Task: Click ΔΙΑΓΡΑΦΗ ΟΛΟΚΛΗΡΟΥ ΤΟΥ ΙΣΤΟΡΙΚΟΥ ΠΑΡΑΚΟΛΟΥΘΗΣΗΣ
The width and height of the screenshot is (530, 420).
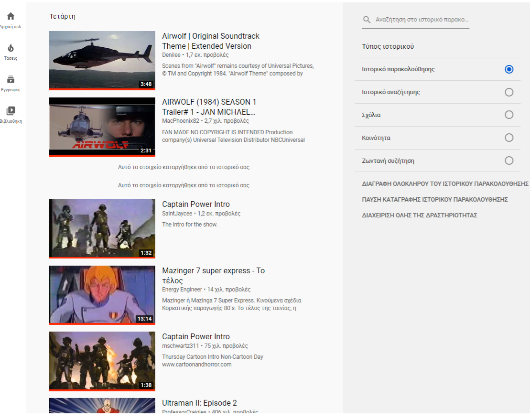Action: (x=445, y=184)
